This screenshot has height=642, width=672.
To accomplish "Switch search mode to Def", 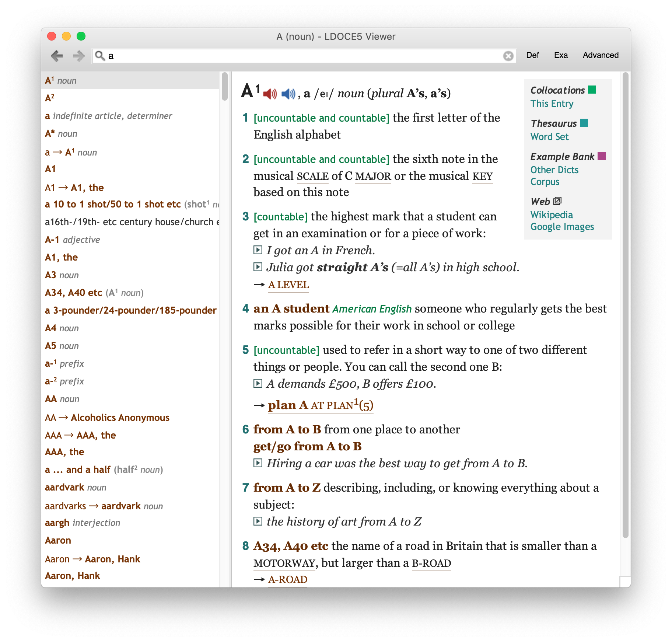I will 532,55.
